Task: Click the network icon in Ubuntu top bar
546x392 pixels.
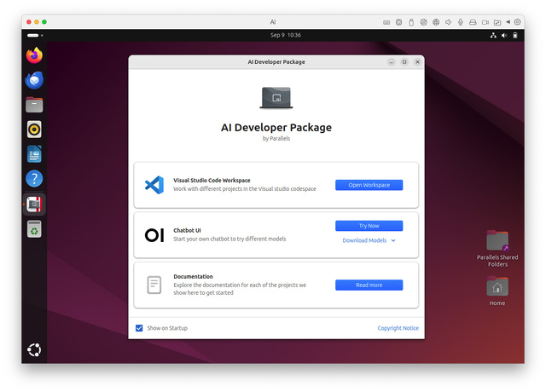Action: click(493, 35)
